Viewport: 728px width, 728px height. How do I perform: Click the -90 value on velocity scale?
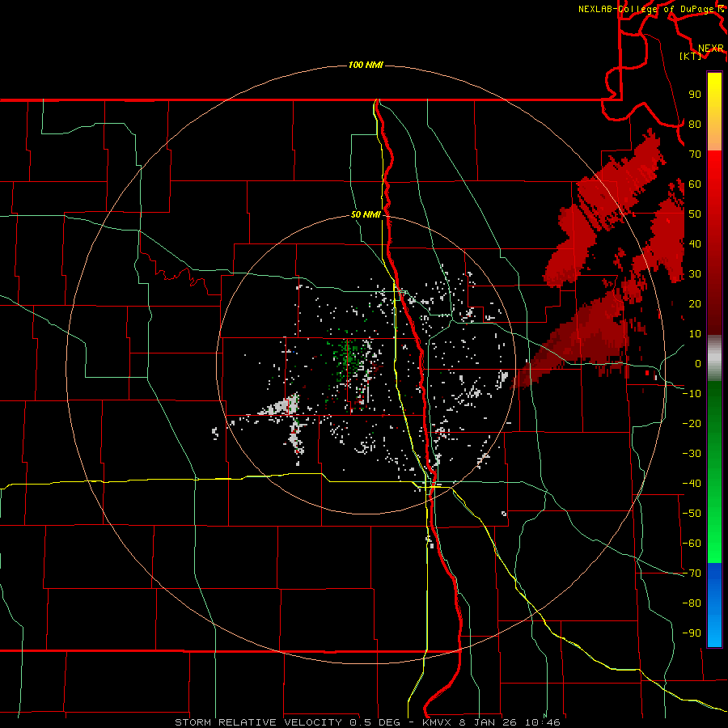[692, 633]
